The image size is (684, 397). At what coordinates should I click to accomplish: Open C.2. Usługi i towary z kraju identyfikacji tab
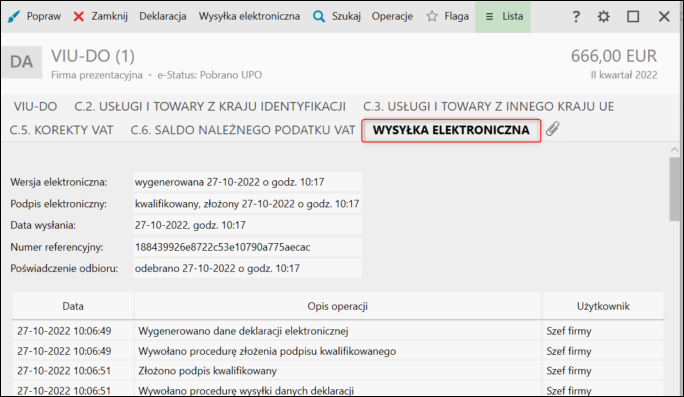tap(210, 106)
